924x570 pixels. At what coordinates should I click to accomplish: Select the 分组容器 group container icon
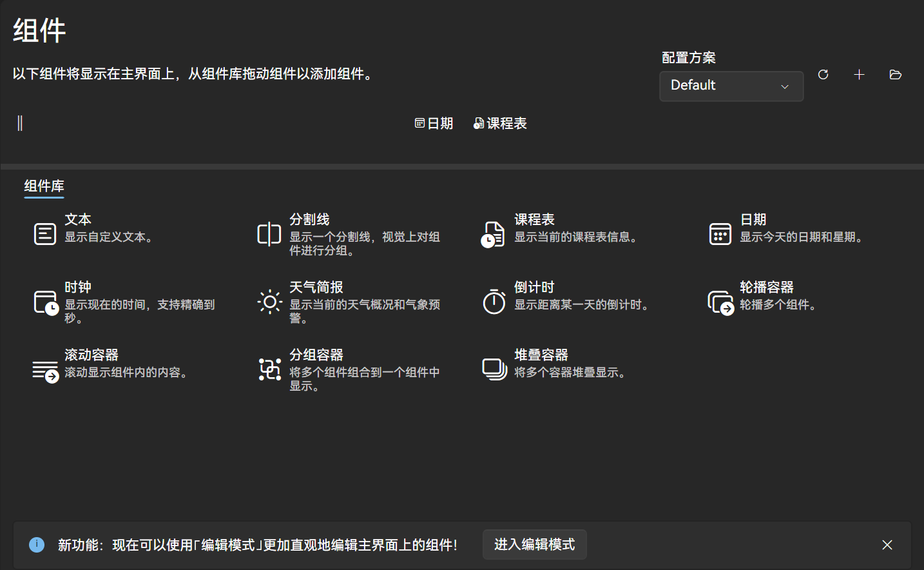coord(269,369)
